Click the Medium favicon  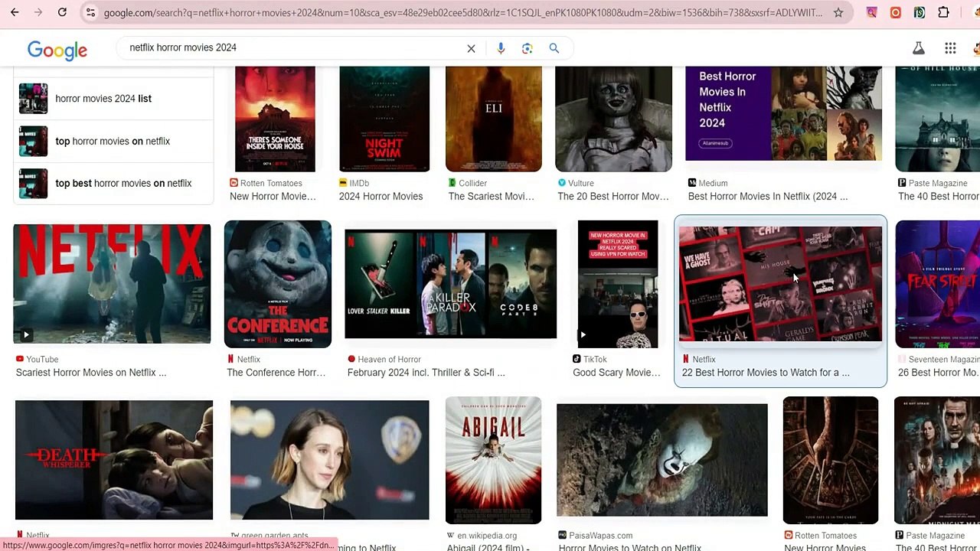click(x=692, y=183)
